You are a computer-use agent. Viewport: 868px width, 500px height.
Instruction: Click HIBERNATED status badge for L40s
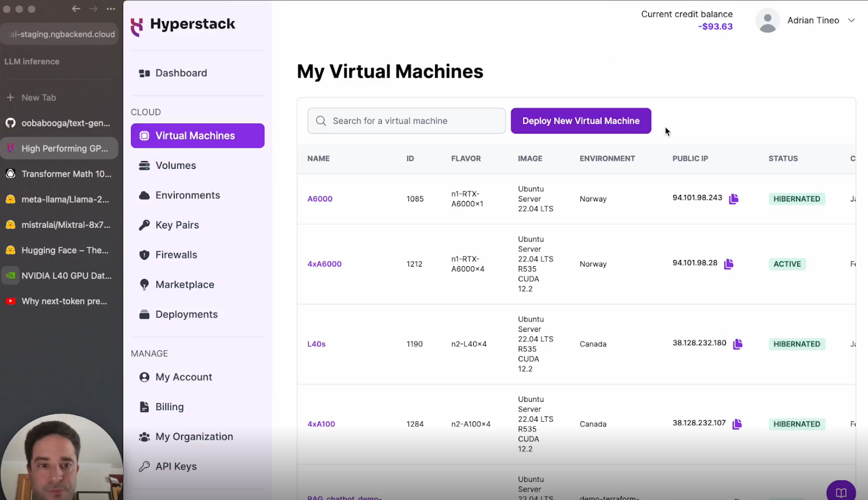[x=796, y=344]
